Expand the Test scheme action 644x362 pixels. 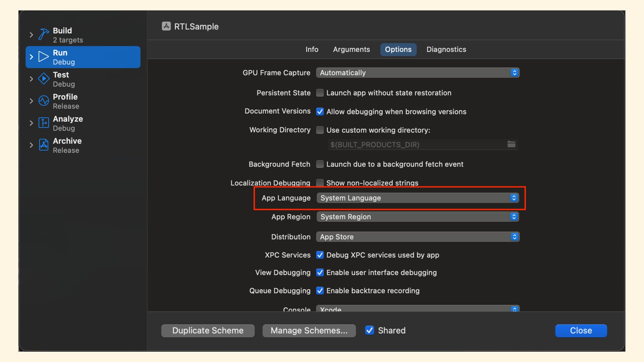31,79
